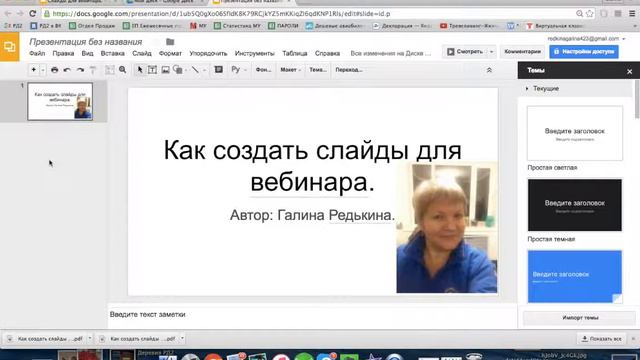This screenshot has width=640, height=360.
Task: Select the photo image on the slide
Action: [x=447, y=228]
